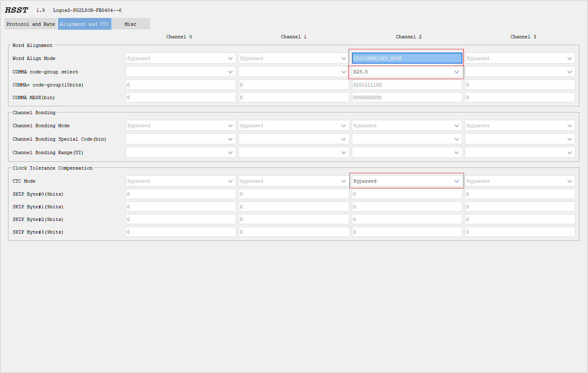588x373 pixels.
Task: Click the SKIP Byte#1 field for Channel 1
Action: click(x=293, y=207)
